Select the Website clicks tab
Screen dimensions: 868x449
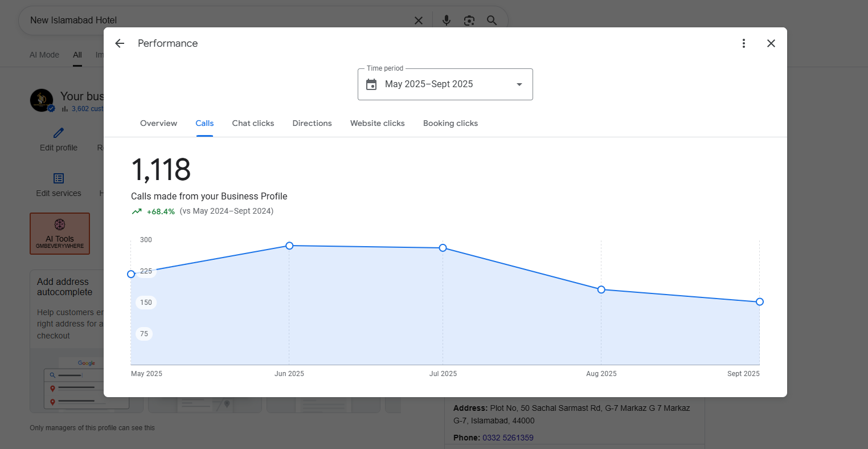pyautogui.click(x=377, y=123)
